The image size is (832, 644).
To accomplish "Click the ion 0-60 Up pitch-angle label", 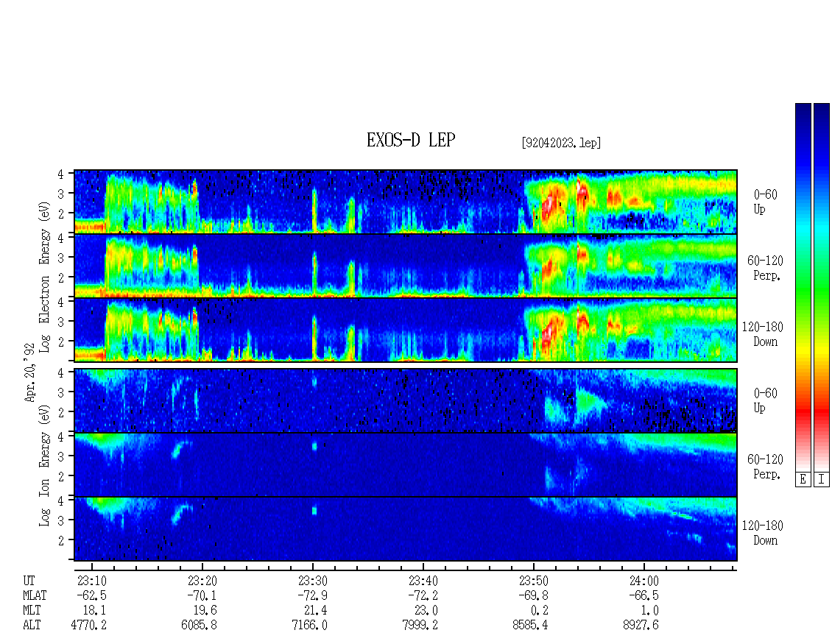I will pos(765,400).
